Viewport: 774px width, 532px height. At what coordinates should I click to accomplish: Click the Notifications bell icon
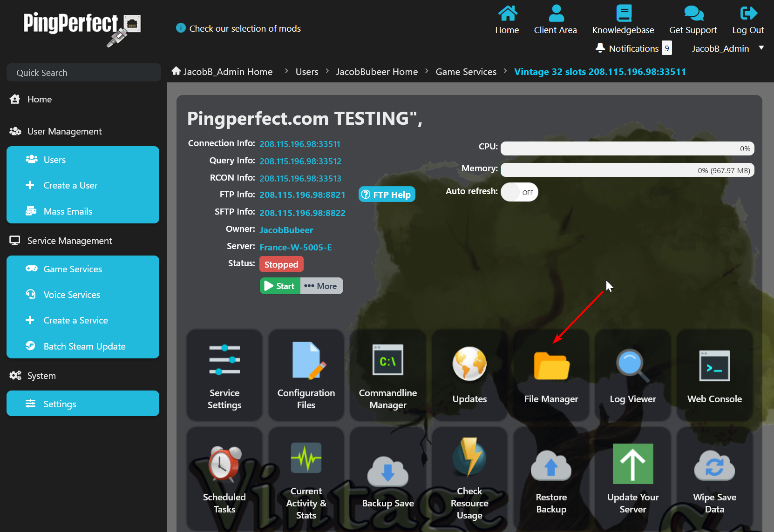click(x=600, y=48)
